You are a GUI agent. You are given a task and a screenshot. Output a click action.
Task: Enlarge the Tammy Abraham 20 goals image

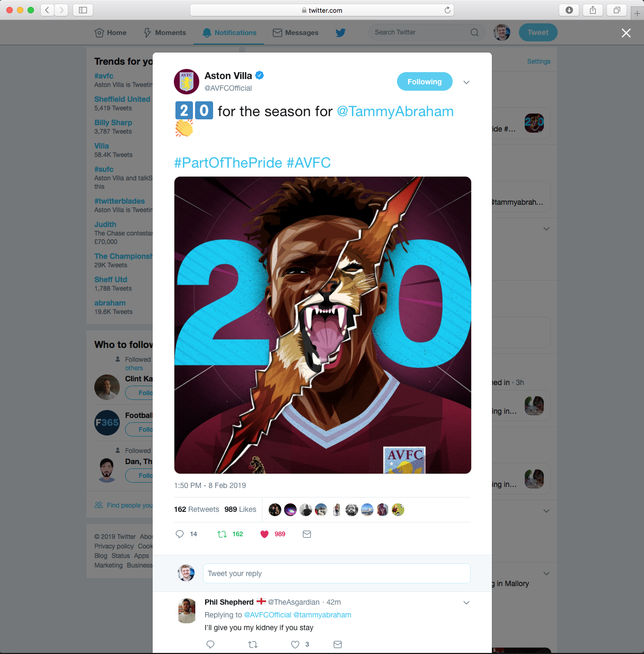[323, 325]
